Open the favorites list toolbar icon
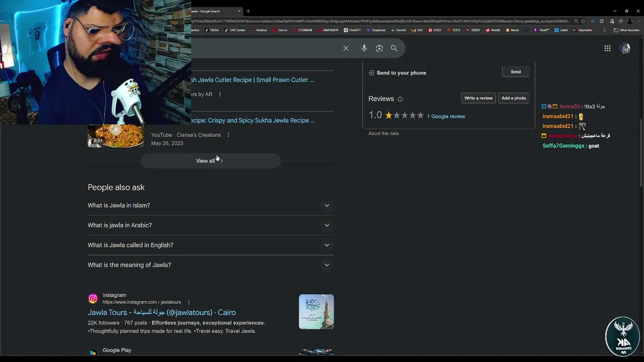 (x=621, y=21)
